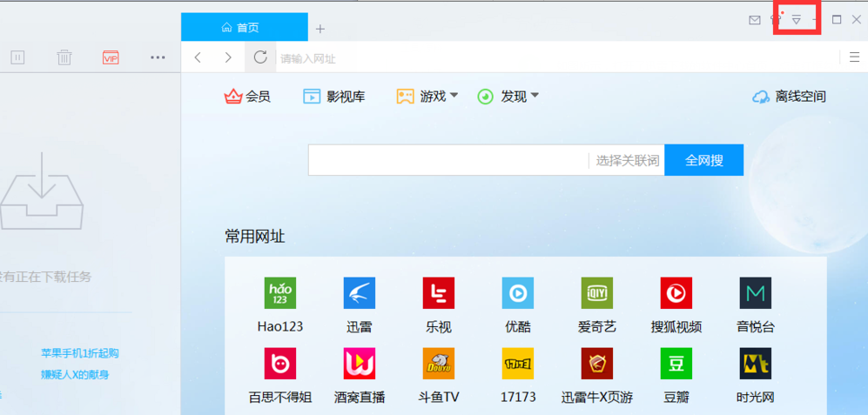This screenshot has height=415, width=868.
Task: Open the 豆瓣 site icon
Action: click(x=676, y=363)
